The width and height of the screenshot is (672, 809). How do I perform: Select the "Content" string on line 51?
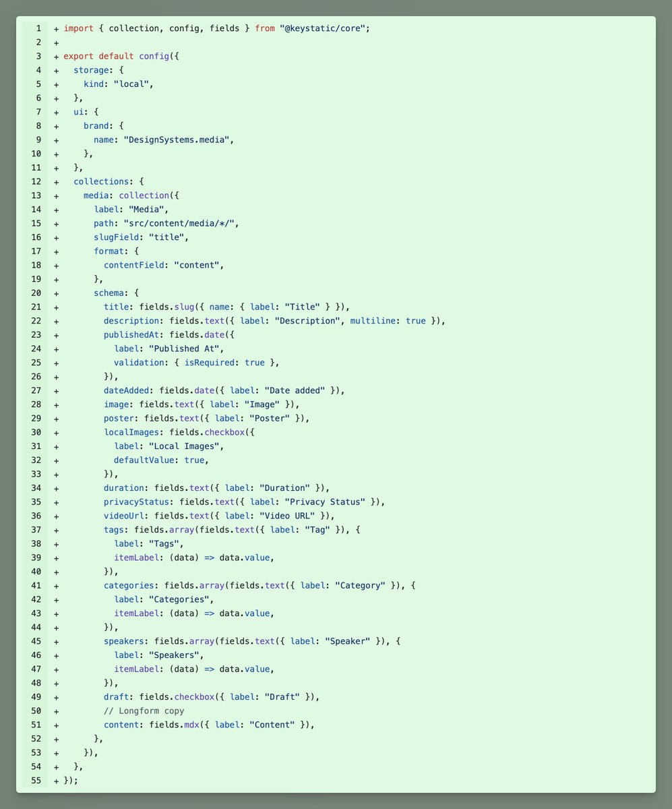click(x=272, y=725)
